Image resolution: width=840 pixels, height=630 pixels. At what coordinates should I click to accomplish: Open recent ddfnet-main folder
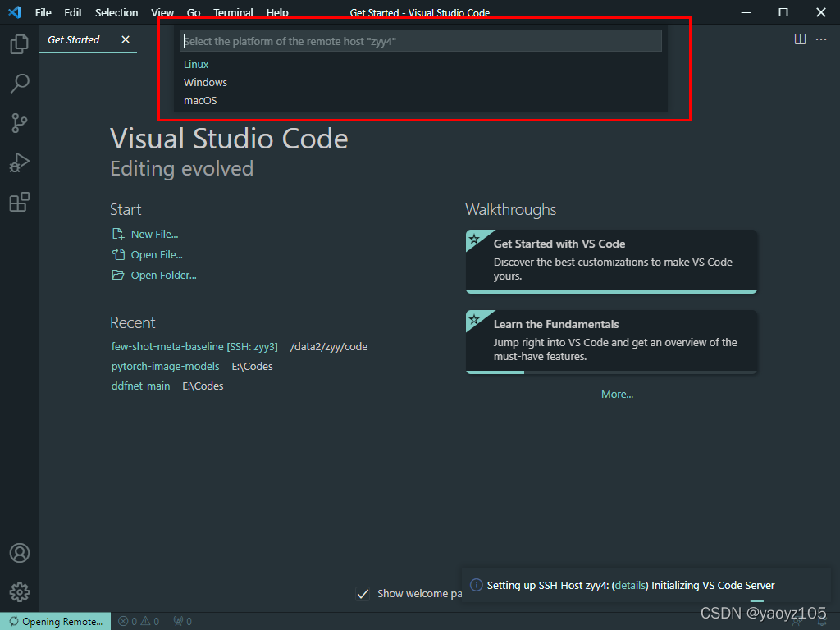pos(141,386)
